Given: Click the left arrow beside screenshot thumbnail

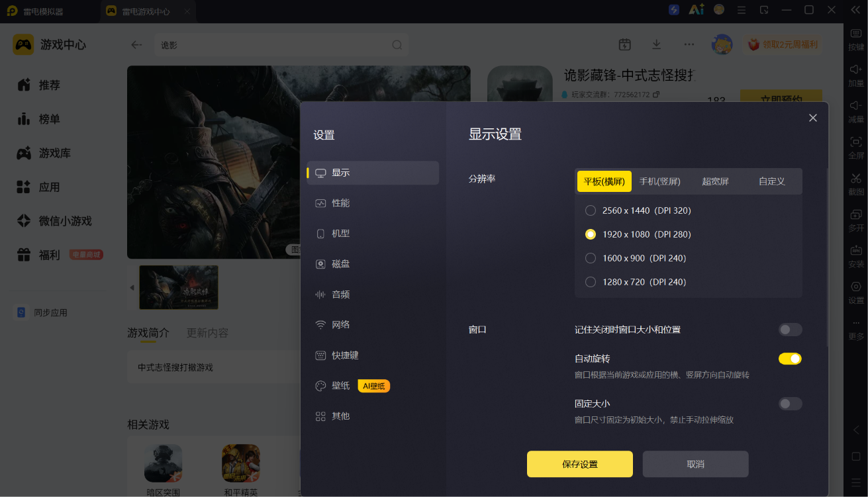Looking at the screenshot, I should coord(132,287).
